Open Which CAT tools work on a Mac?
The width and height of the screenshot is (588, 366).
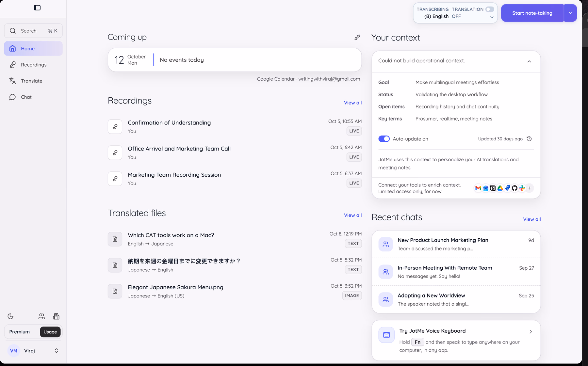(x=235, y=239)
